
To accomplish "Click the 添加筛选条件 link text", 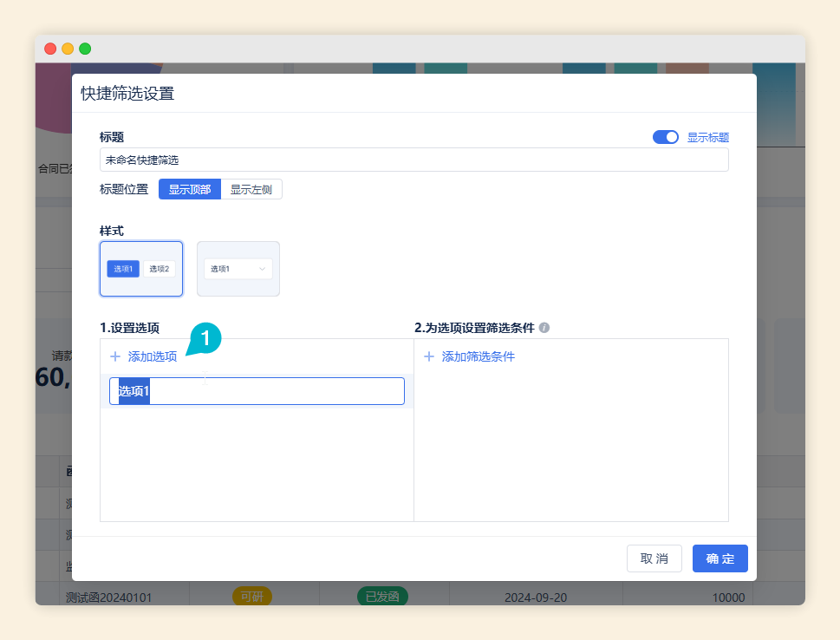I will (479, 356).
